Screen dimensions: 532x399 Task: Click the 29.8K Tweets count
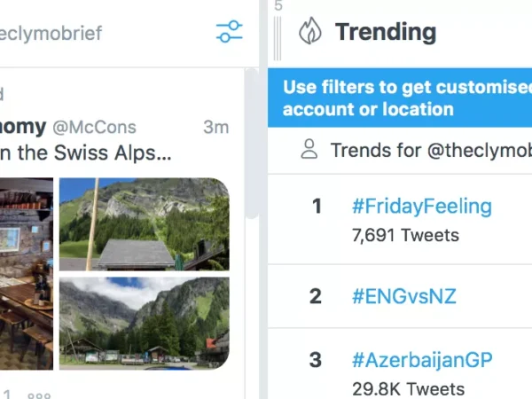(x=408, y=388)
